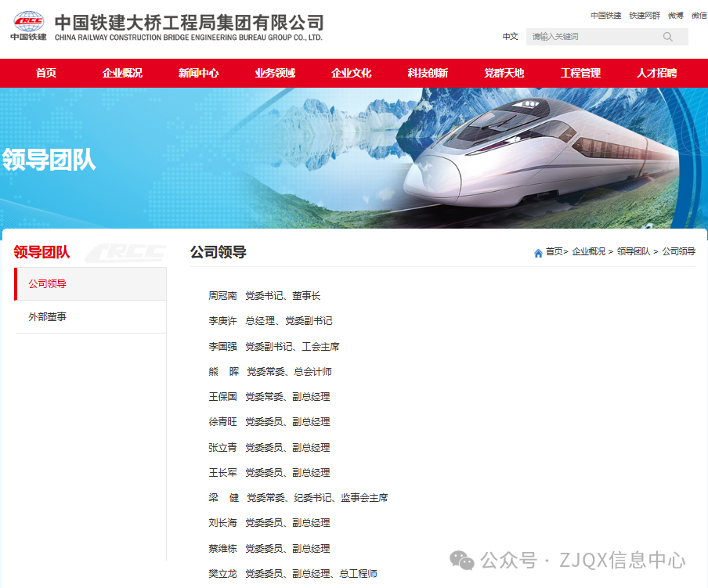The height and width of the screenshot is (588, 708).
Task: Open the 新闻中心 navigation menu
Action: [x=198, y=74]
